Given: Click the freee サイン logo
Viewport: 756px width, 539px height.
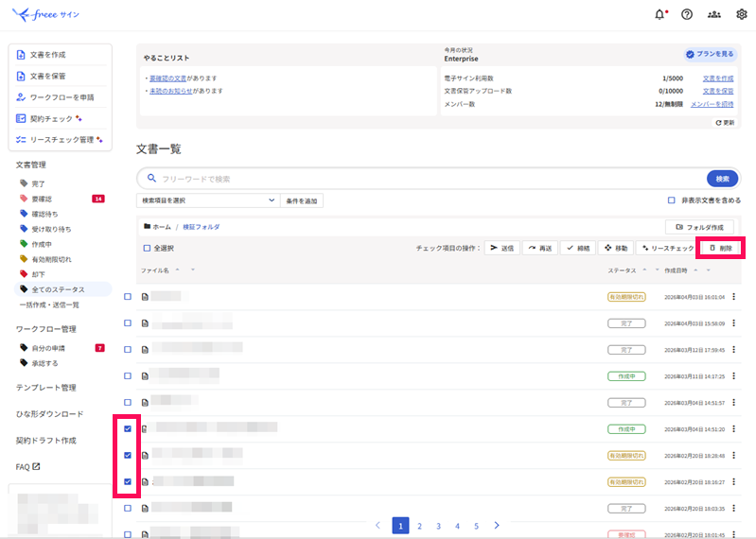Looking at the screenshot, I should click(45, 14).
